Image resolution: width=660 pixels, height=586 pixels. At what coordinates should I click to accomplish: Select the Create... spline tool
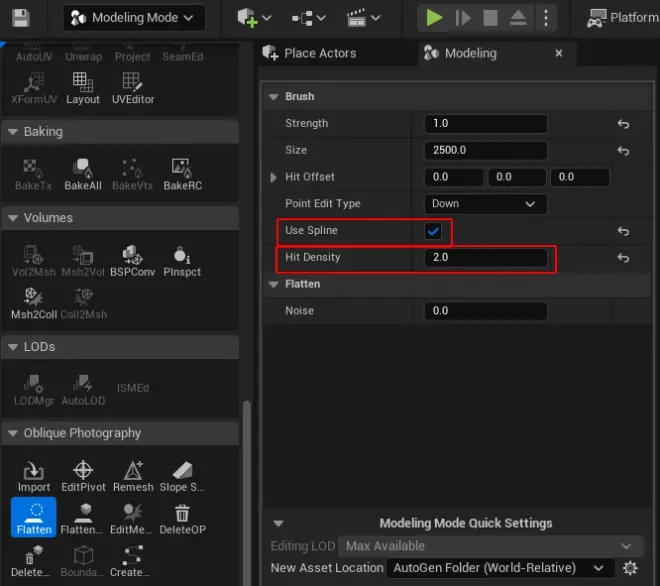131,562
